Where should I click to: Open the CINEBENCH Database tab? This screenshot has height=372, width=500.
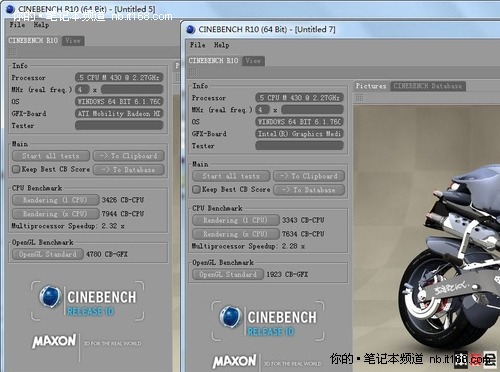[428, 86]
